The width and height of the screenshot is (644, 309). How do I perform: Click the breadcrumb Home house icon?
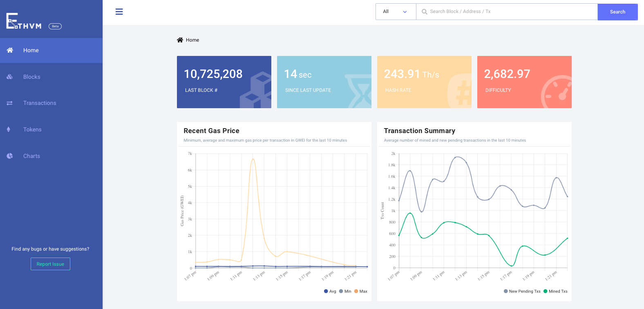[180, 40]
